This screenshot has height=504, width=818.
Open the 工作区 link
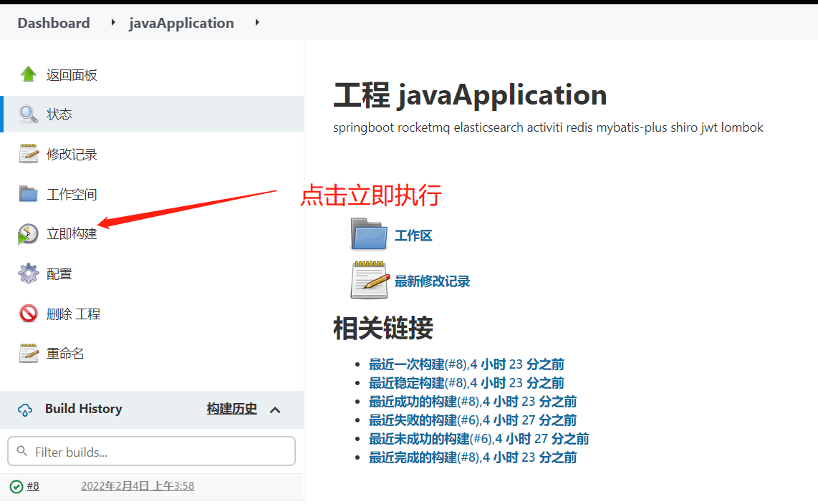tap(413, 236)
